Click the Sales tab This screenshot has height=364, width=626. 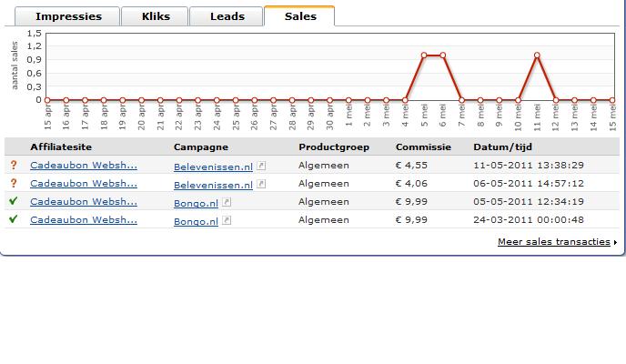pos(299,16)
